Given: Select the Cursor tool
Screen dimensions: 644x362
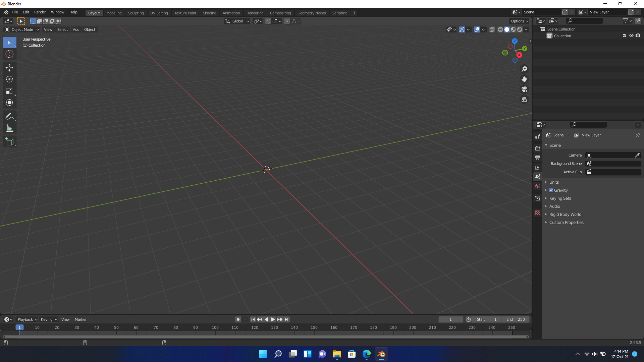Looking at the screenshot, I should tap(9, 54).
